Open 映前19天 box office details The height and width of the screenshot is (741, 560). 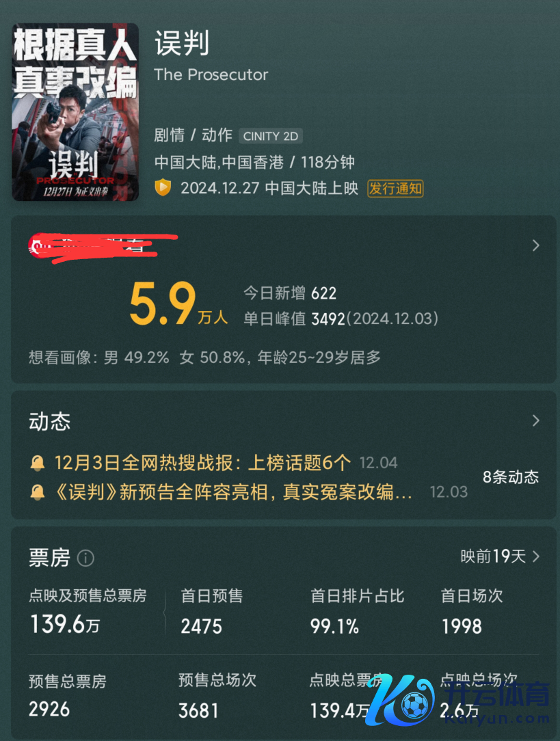click(x=500, y=556)
